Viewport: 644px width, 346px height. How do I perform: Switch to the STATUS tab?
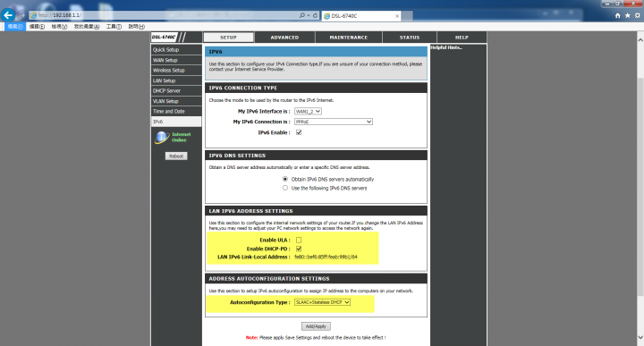coord(410,38)
